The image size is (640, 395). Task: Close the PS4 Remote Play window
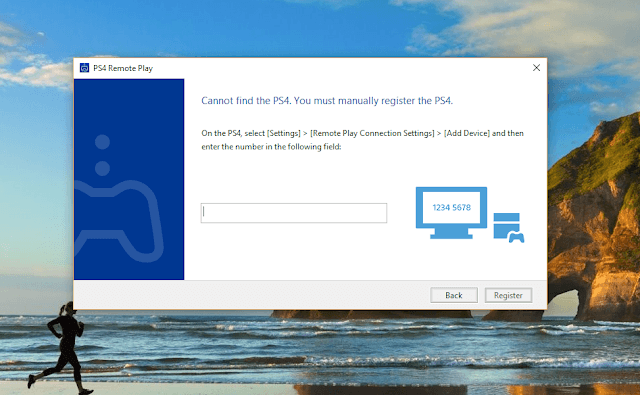pyautogui.click(x=536, y=68)
